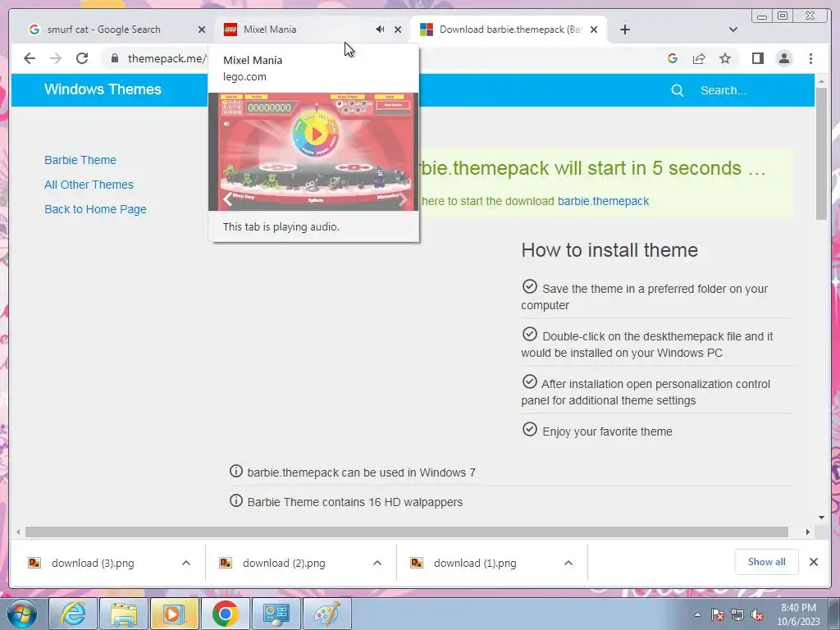Open download (1).png from downloads bar
This screenshot has height=630, width=840.
(x=475, y=563)
